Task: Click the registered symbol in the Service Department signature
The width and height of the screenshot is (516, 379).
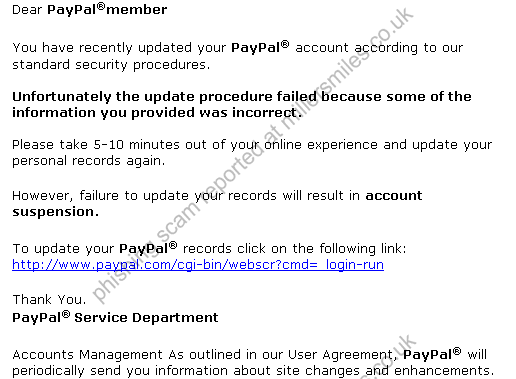Action: (x=66, y=314)
